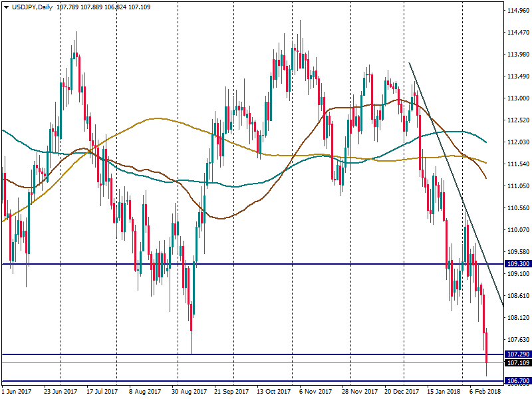
Task: Select the golden-yellow moving average line
Action: pos(156,119)
